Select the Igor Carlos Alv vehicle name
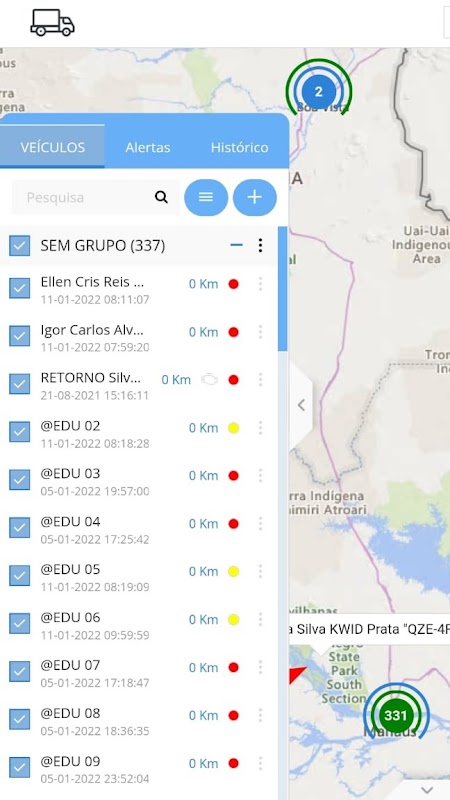 (92, 330)
